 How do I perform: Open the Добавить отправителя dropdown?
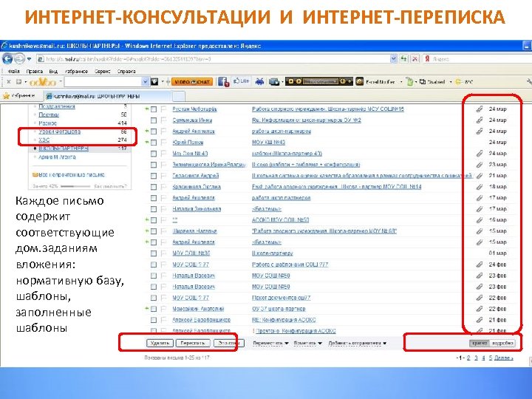click(358, 344)
